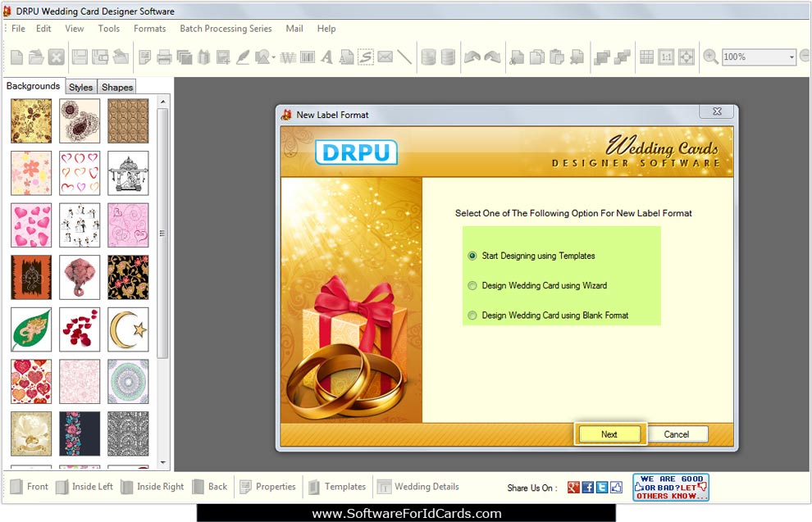Toggle the Grid view icon
The image size is (812, 522).
tap(647, 57)
